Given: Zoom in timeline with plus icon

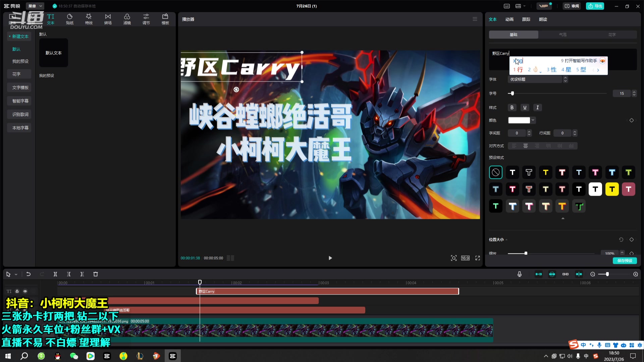Looking at the screenshot, I should 636,274.
